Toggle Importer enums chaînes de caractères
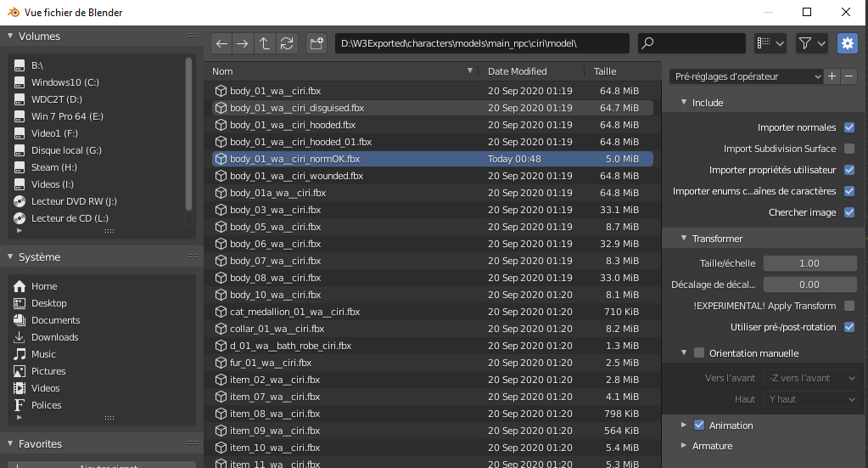Image resolution: width=868 pixels, height=468 pixels. 849,191
